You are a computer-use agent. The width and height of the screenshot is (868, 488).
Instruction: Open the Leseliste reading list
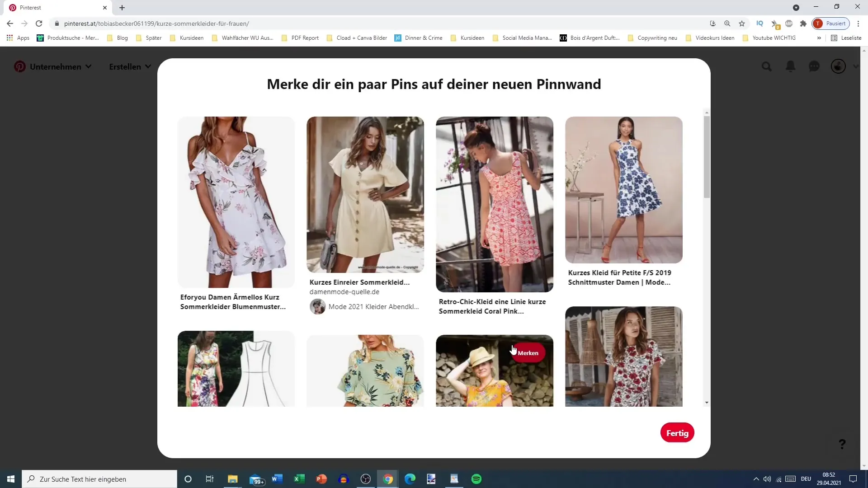click(x=846, y=38)
